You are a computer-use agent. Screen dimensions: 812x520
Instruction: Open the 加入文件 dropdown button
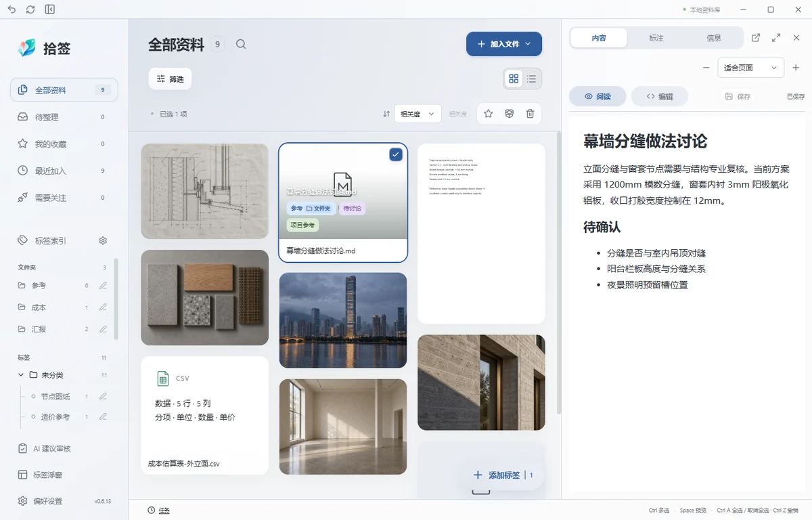point(504,44)
